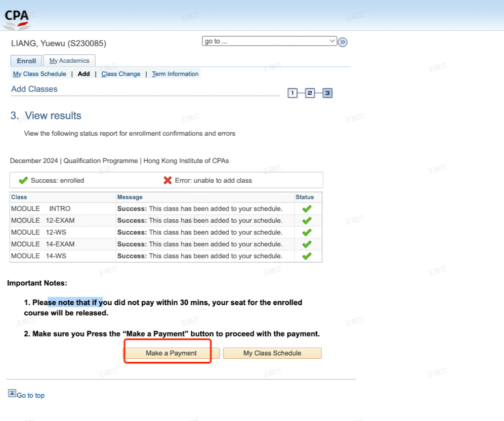This screenshot has height=421, width=504.
Task: Open the "go to ..." dropdown
Action: (269, 41)
